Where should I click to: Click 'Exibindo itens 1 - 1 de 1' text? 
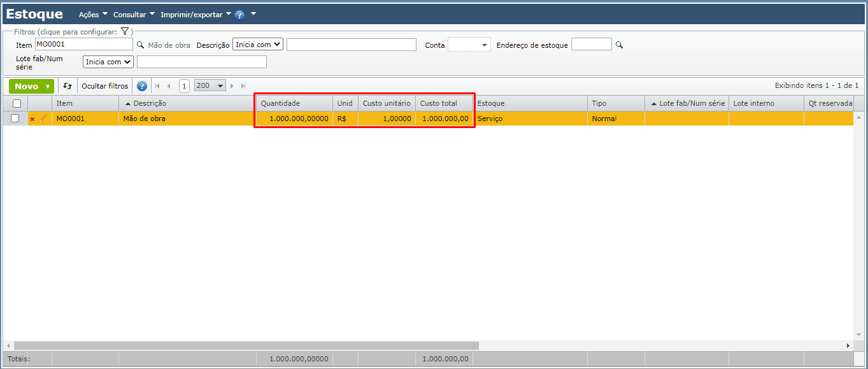(816, 85)
